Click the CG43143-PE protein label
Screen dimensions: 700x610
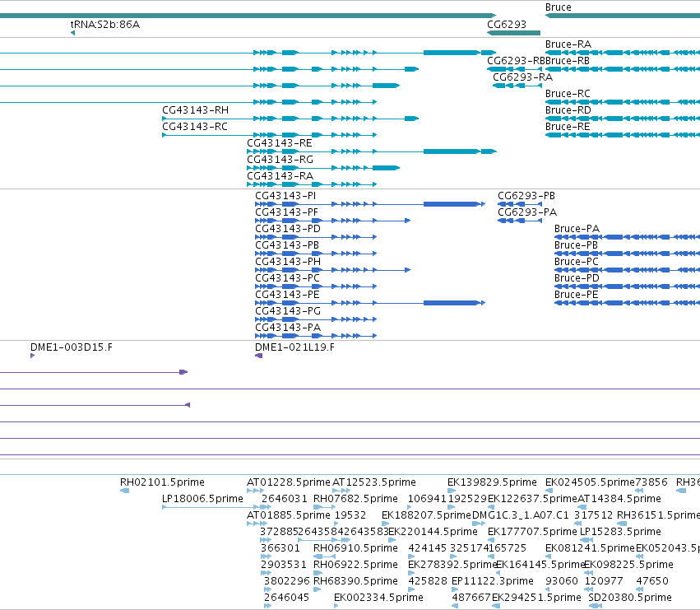click(287, 296)
